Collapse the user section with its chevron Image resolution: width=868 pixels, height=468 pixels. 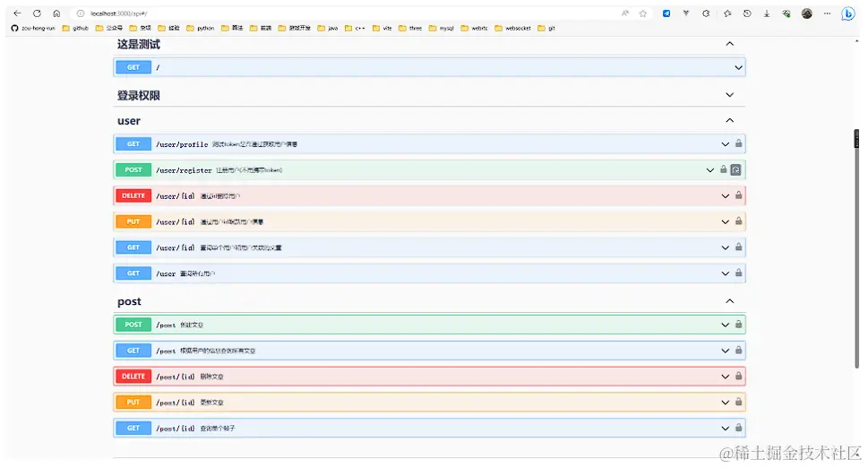tap(730, 120)
